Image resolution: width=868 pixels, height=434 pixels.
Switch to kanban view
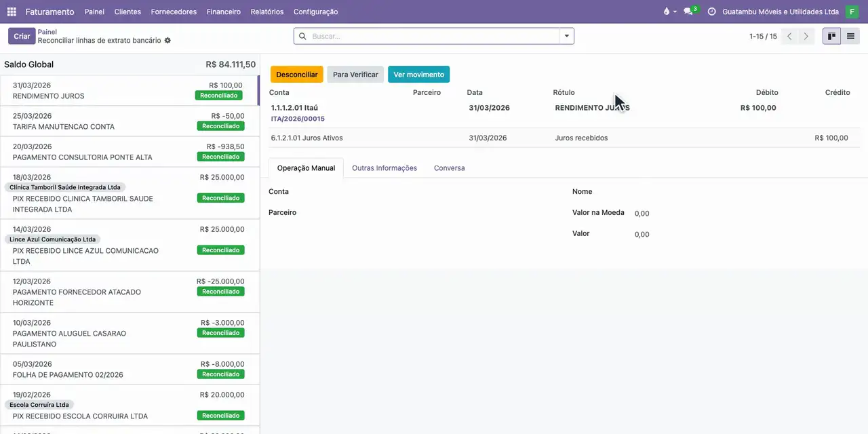(831, 36)
